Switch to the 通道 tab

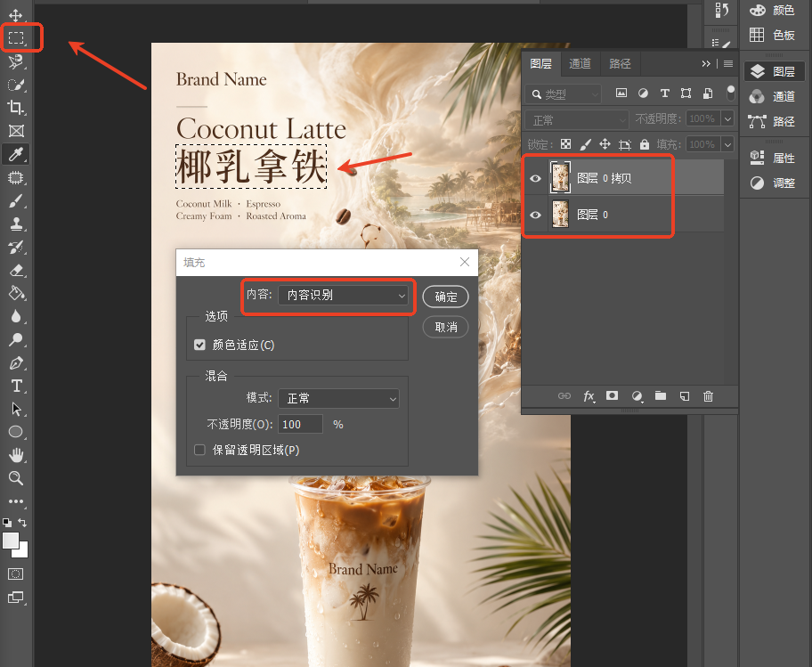[580, 64]
